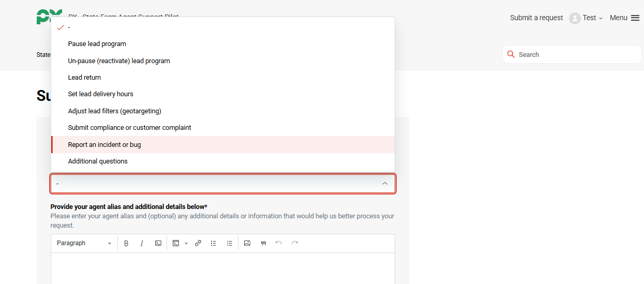This screenshot has width=644, height=284.
Task: Choose Adjust lead filters (geotargeting)
Action: click(223, 111)
